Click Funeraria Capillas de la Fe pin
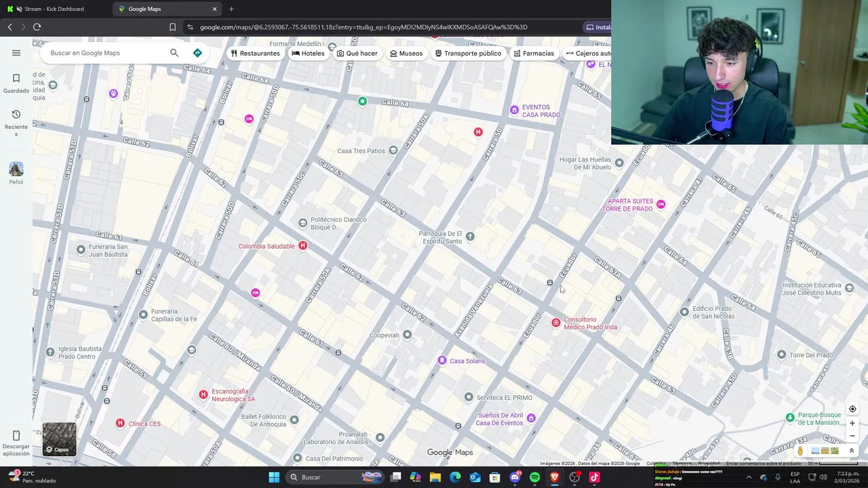The width and height of the screenshot is (868, 488). click(143, 314)
